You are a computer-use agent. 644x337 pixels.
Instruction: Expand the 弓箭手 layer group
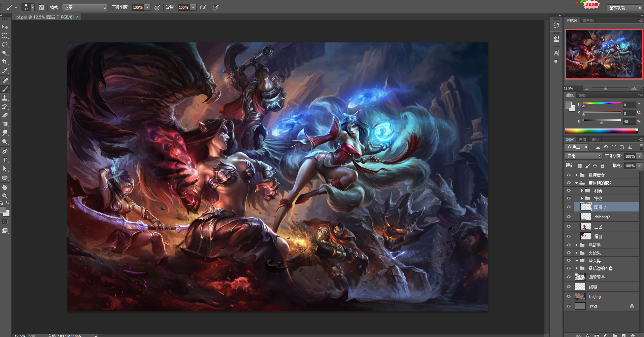pyautogui.click(x=576, y=245)
